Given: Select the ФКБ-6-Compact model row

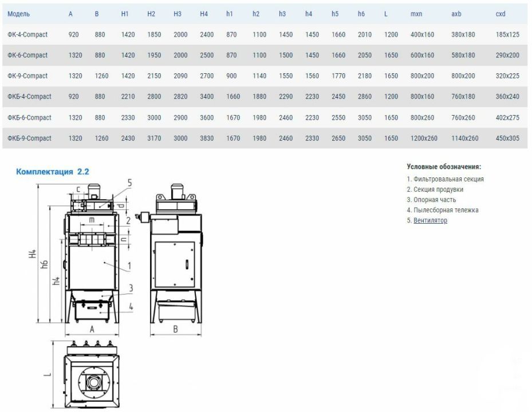Looking at the screenshot, I should pyautogui.click(x=265, y=118).
